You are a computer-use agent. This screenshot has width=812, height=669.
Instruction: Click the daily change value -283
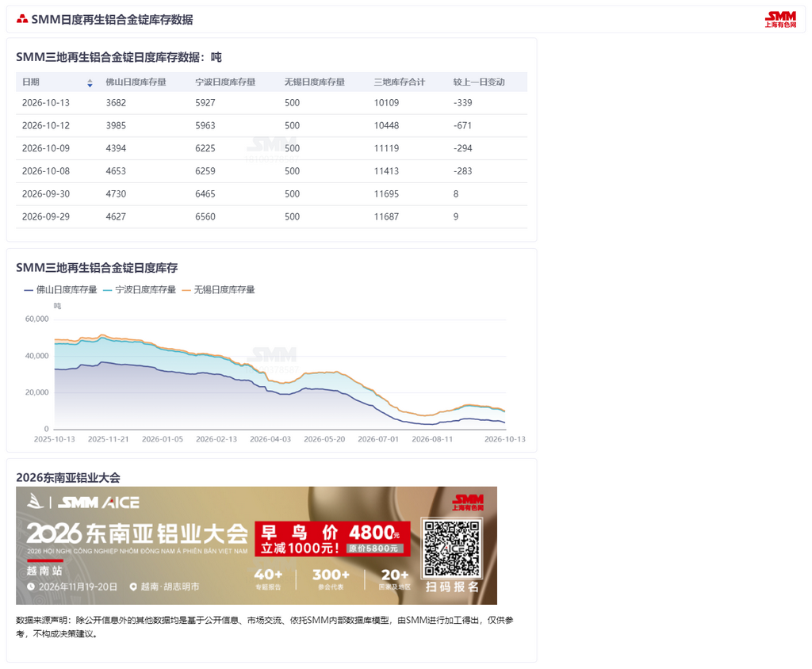pyautogui.click(x=462, y=171)
